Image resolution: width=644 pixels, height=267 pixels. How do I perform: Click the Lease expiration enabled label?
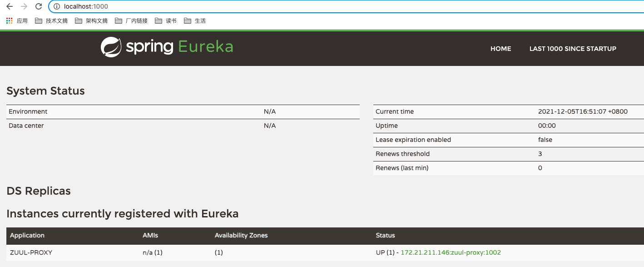click(413, 140)
